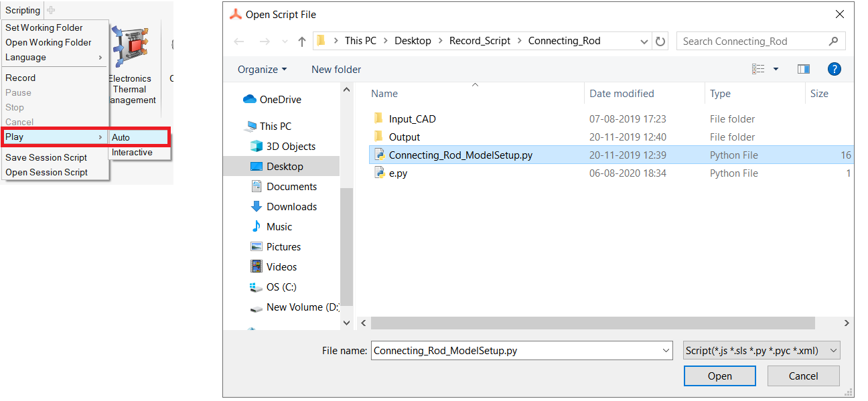This screenshot has width=868, height=401.
Task: Open the Input_CAD folder
Action: (x=412, y=119)
